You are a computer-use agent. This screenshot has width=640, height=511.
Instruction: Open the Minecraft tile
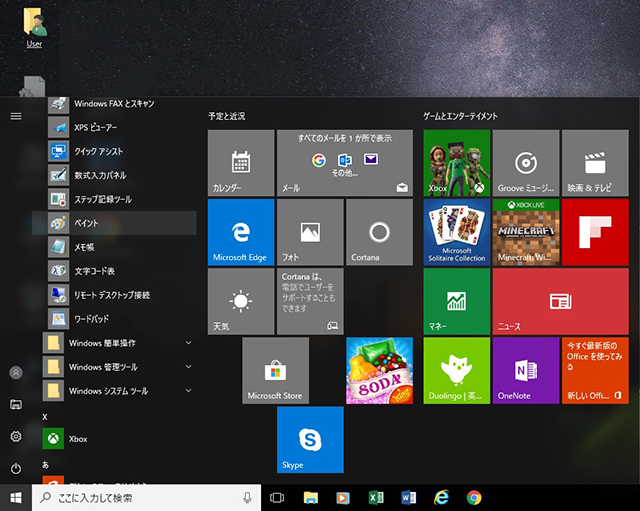525,231
